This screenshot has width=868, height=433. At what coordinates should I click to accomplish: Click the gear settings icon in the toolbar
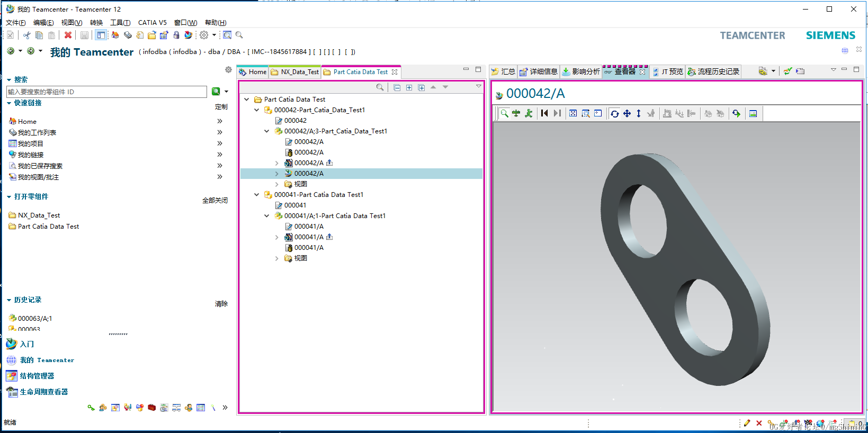(x=204, y=35)
